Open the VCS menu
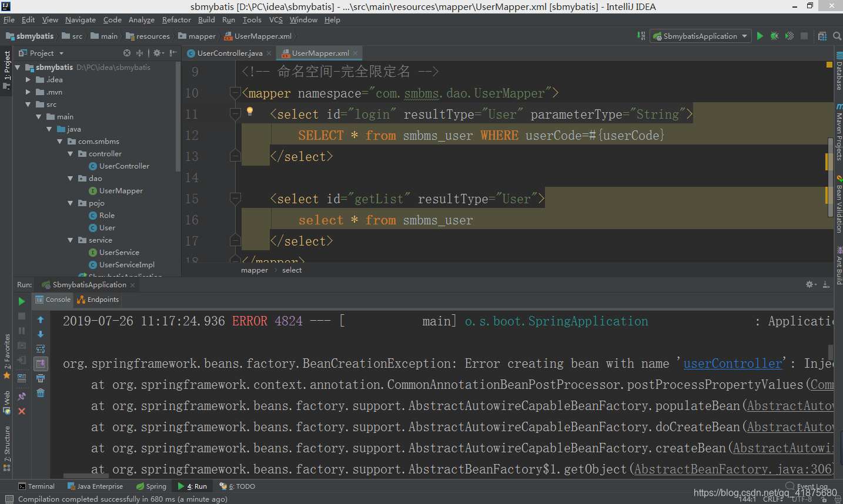The width and height of the screenshot is (843, 504). [276, 19]
